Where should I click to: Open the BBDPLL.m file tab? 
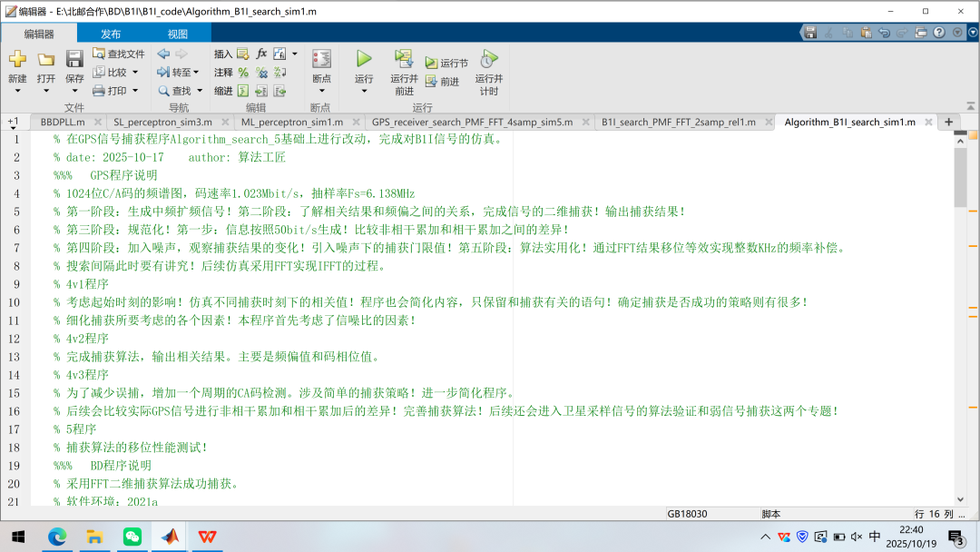tap(63, 122)
